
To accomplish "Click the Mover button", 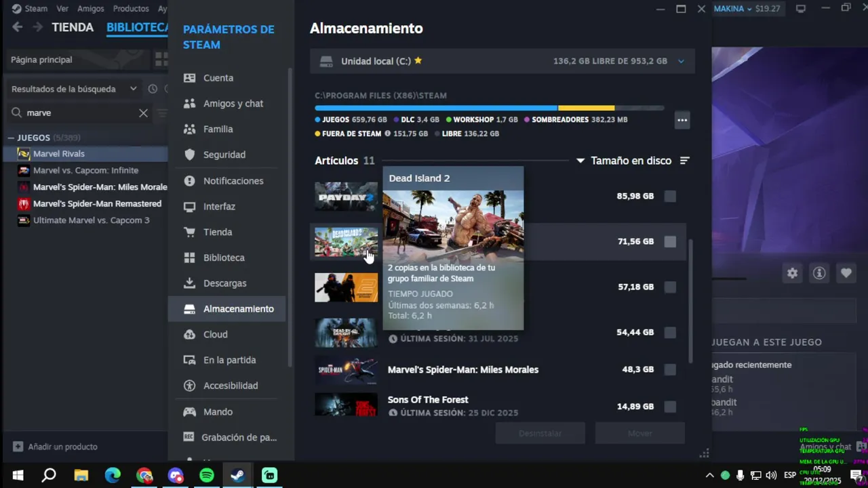I will pos(639,433).
